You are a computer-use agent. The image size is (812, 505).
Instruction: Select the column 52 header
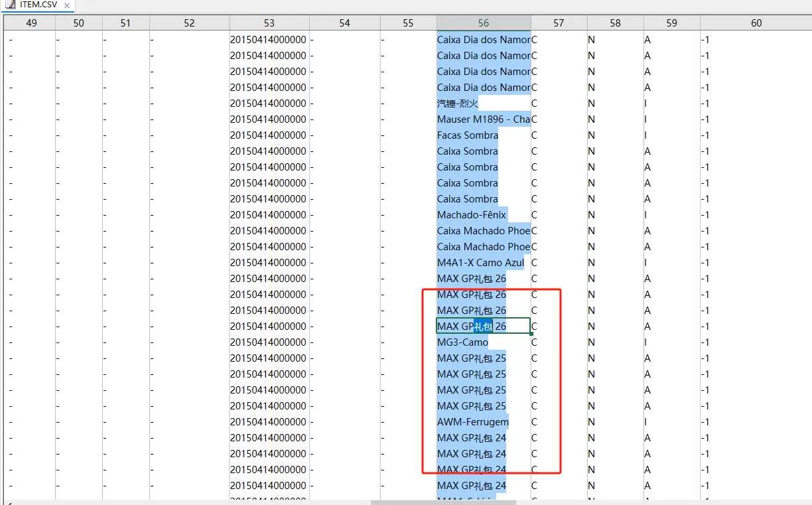[x=189, y=23]
